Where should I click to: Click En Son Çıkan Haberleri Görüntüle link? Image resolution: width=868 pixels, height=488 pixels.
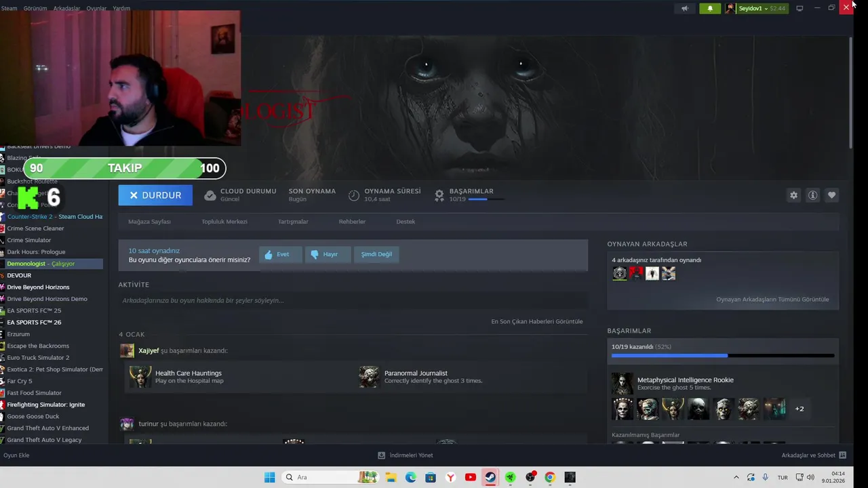click(x=537, y=321)
